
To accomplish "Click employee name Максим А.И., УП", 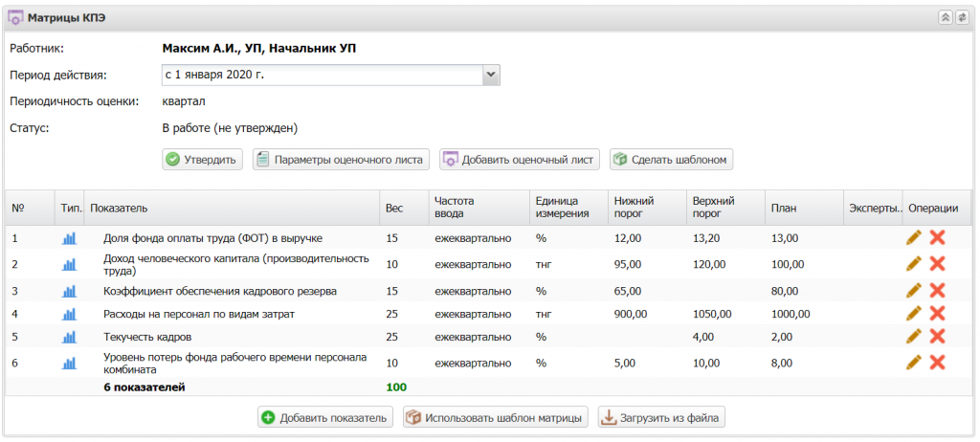I will (259, 48).
